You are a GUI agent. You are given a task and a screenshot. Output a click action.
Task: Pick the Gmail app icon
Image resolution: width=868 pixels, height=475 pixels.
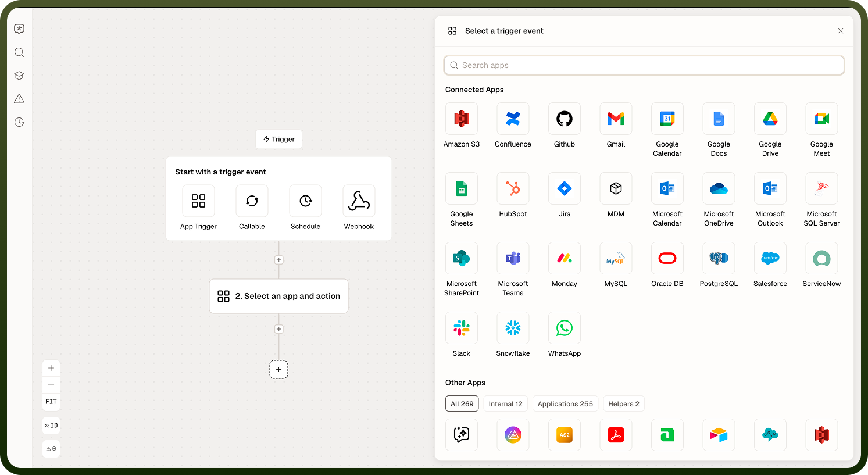tap(616, 119)
